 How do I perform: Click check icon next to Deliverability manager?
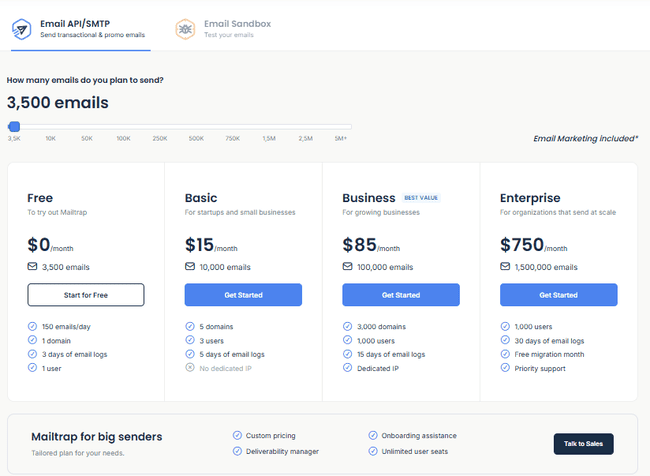click(237, 451)
